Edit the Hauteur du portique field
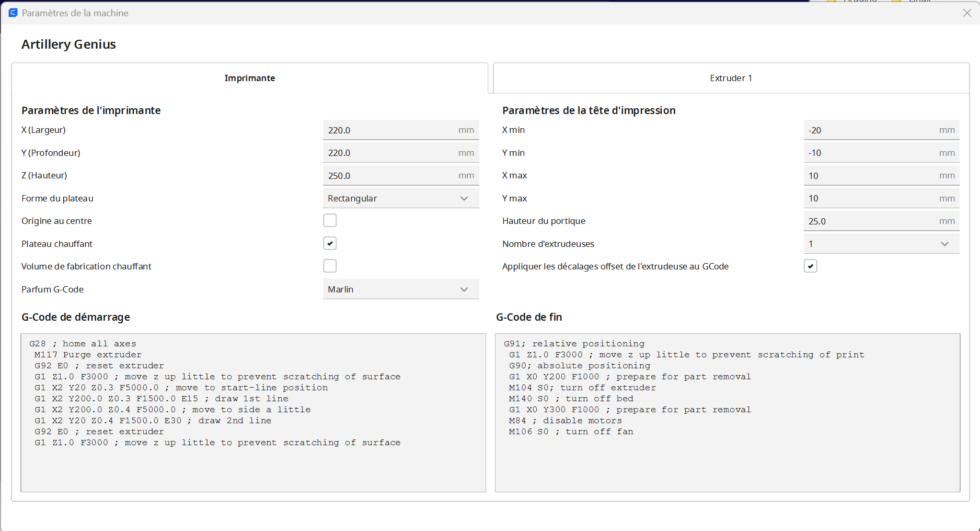Viewport: 980px width, 531px height. click(881, 221)
